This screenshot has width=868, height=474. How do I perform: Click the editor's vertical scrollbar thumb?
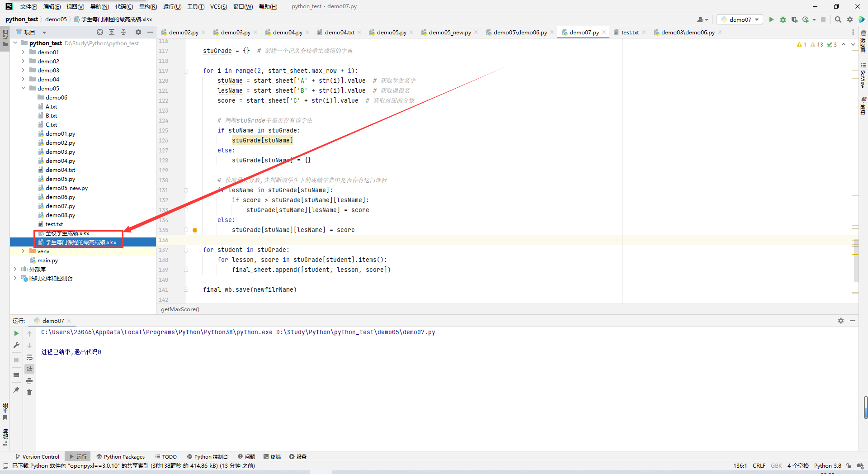(856, 260)
